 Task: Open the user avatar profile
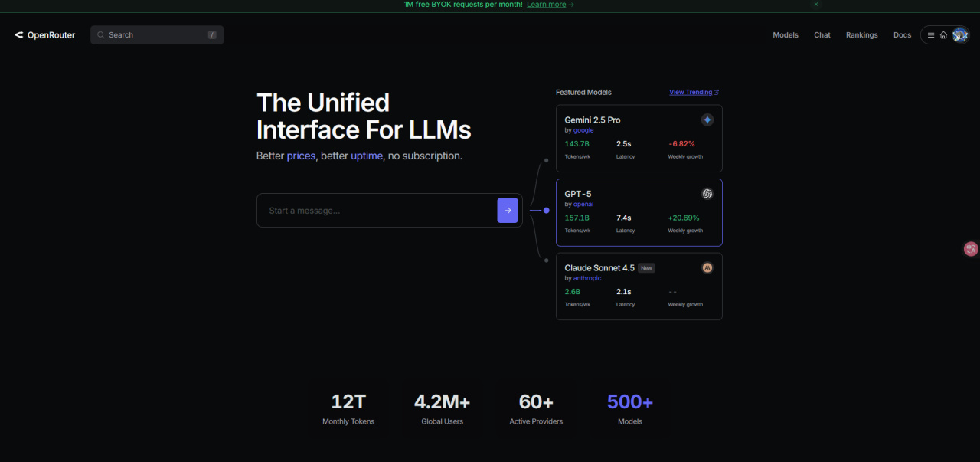pos(960,35)
